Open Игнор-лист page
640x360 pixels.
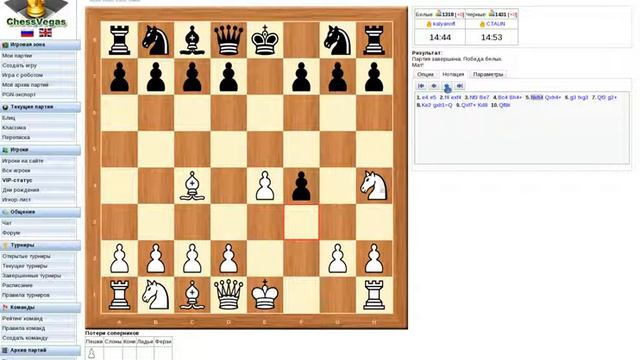pos(16,200)
